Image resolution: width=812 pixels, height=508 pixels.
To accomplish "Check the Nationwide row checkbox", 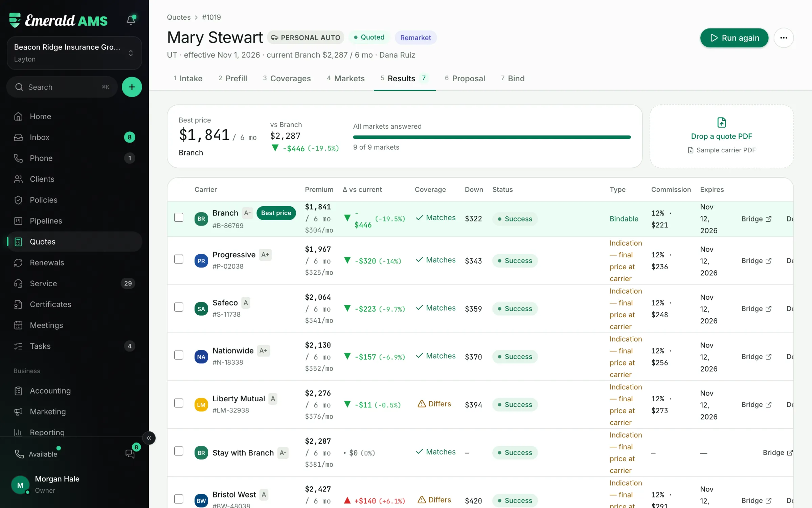I will point(179,355).
